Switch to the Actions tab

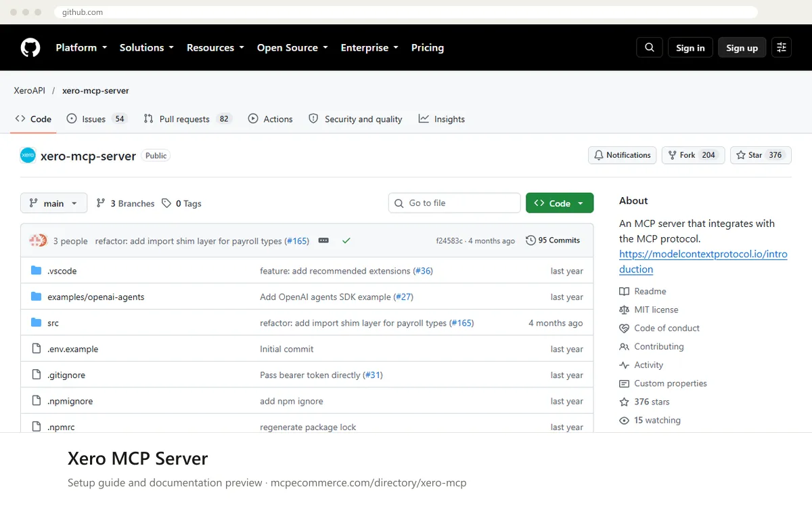coord(270,119)
